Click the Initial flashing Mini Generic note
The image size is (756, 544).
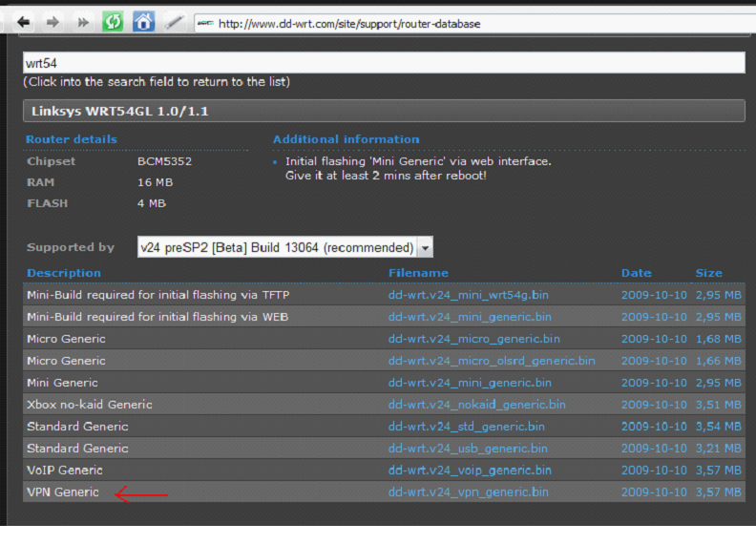pos(418,168)
